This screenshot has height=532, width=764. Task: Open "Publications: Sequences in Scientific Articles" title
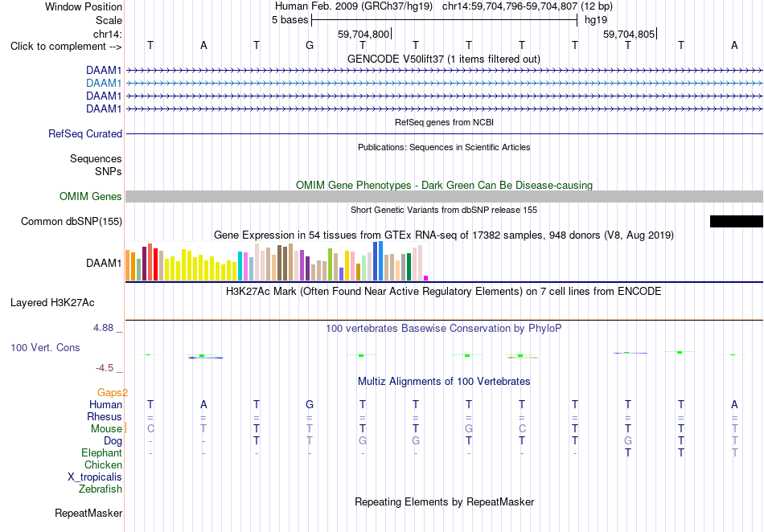click(444, 147)
